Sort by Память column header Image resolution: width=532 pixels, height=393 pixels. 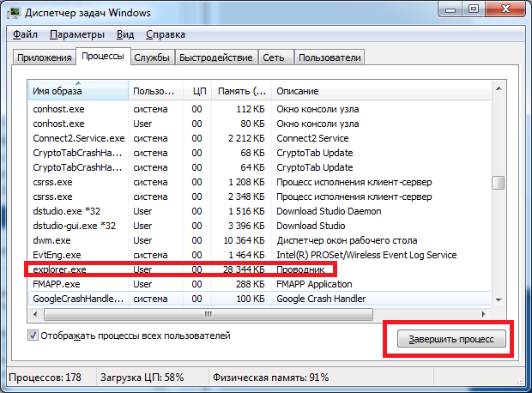pos(242,91)
